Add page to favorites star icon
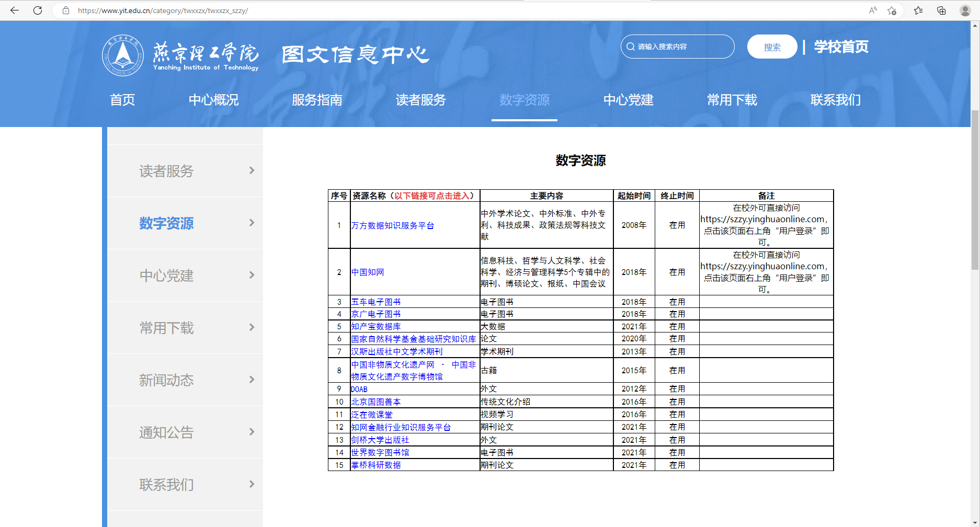980x527 pixels. point(892,10)
